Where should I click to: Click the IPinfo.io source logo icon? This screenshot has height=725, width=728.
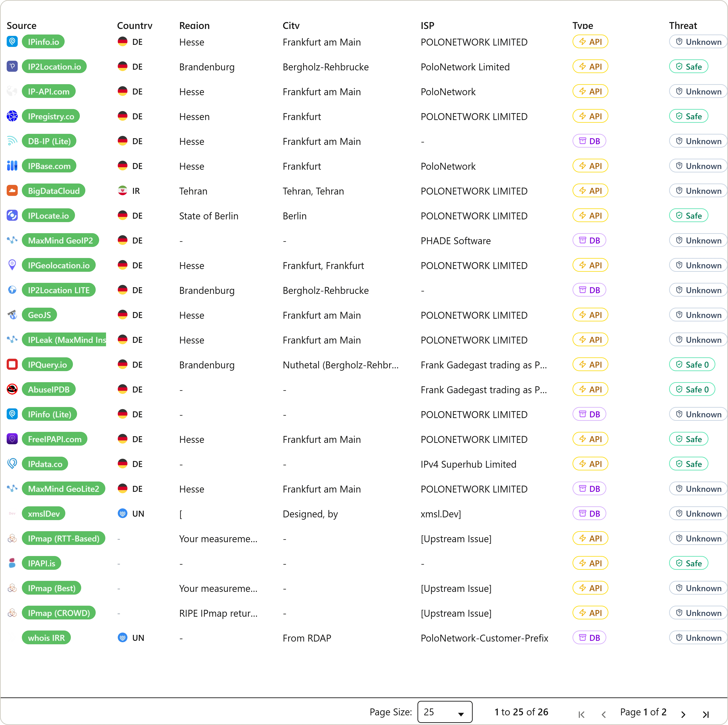(x=12, y=41)
